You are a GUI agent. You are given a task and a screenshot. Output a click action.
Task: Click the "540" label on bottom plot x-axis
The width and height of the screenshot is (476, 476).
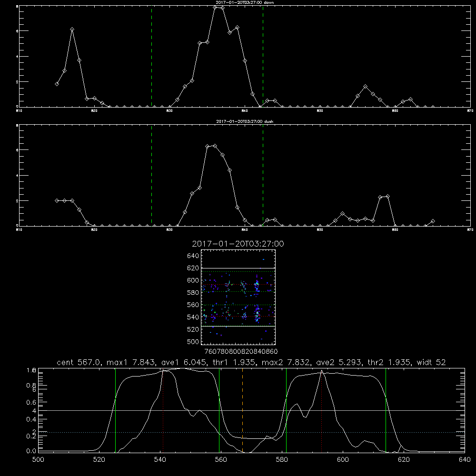[160, 460]
